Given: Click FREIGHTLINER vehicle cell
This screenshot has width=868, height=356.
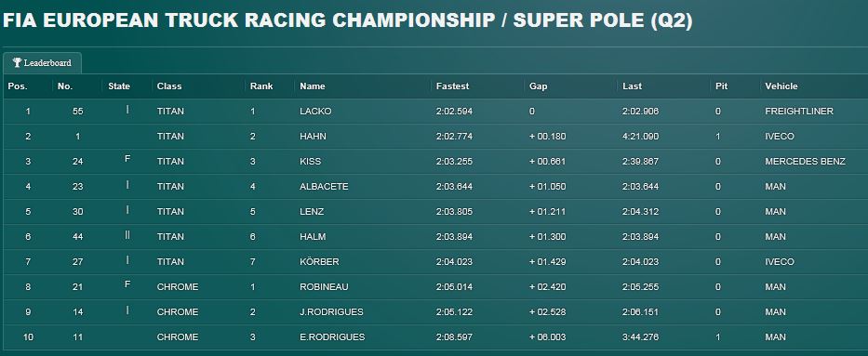Looking at the screenshot, I should pos(799,112).
